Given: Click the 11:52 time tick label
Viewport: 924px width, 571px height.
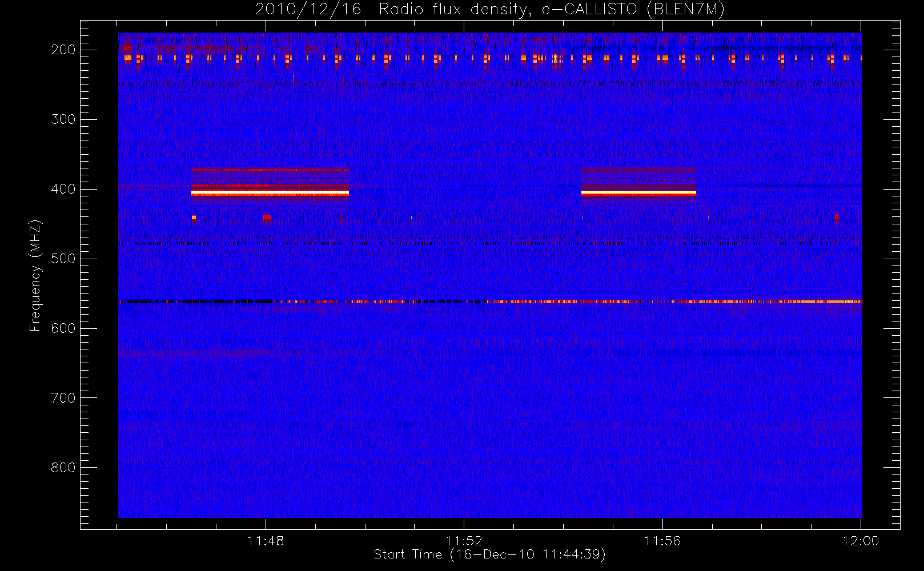Looking at the screenshot, I should tap(464, 541).
